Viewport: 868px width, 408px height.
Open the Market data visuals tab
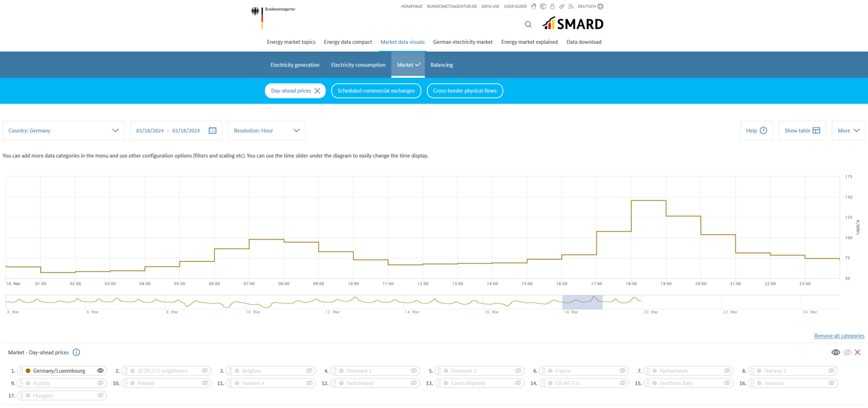tap(403, 42)
